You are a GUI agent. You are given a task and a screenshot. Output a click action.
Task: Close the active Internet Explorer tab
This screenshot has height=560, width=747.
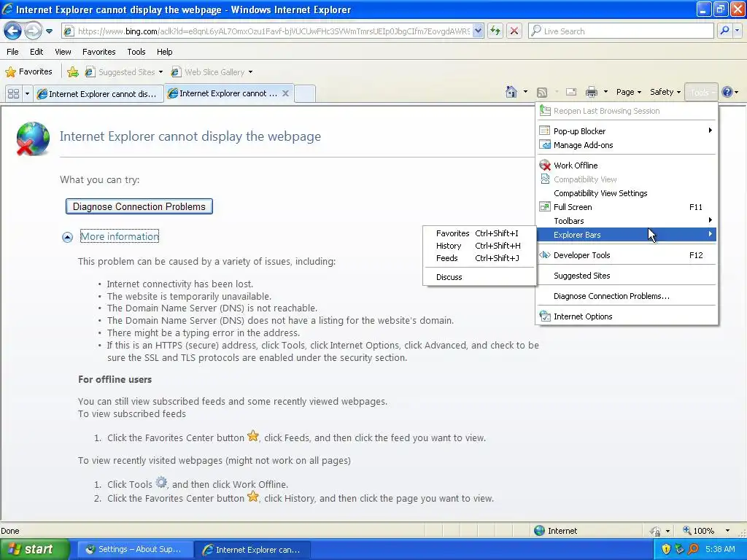click(285, 93)
